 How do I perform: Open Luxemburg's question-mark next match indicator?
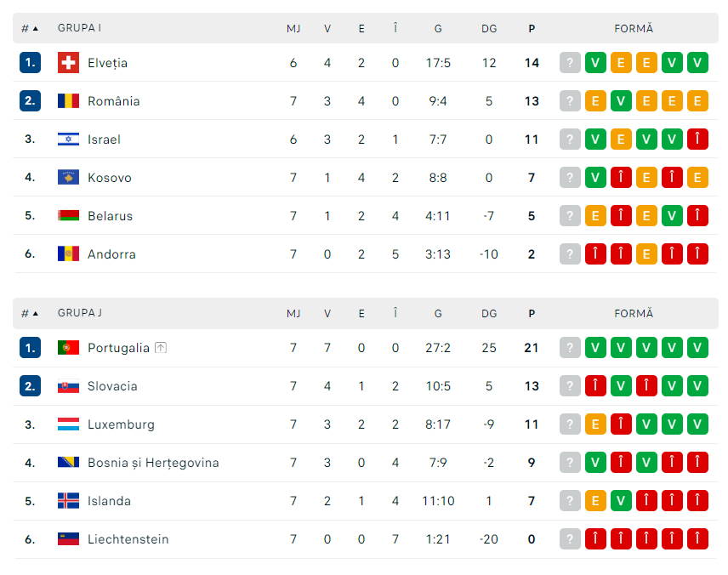[x=570, y=424]
